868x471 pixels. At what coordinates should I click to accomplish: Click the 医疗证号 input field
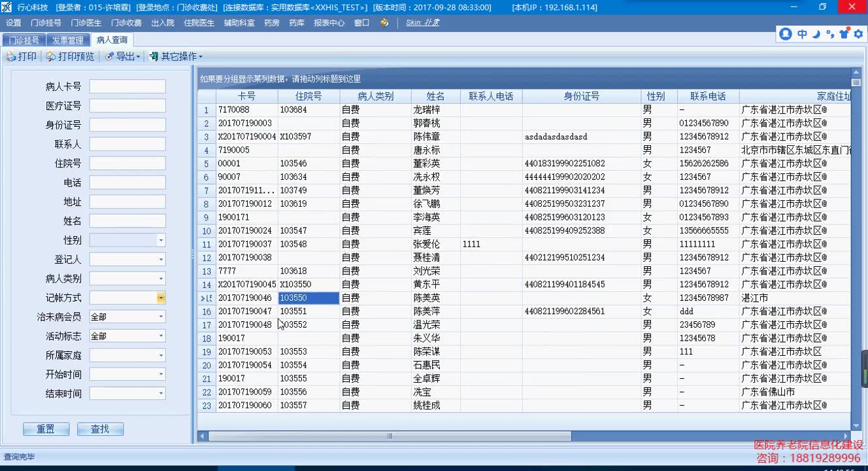click(x=127, y=105)
